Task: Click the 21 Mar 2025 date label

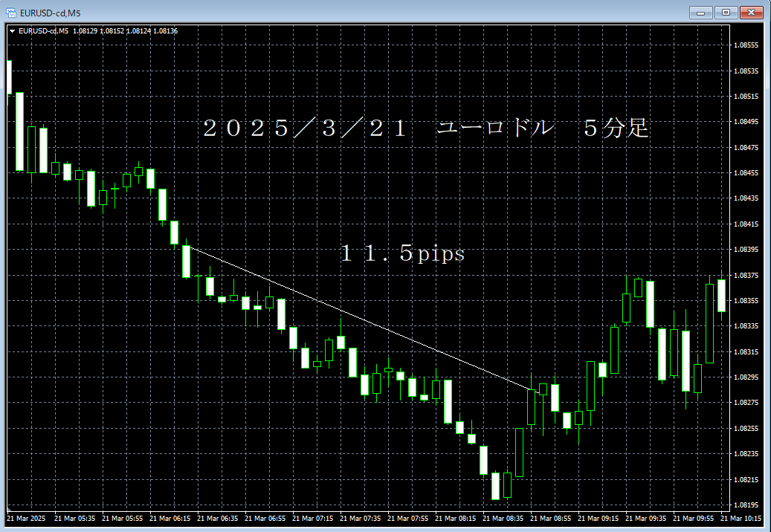Action: tap(26, 518)
